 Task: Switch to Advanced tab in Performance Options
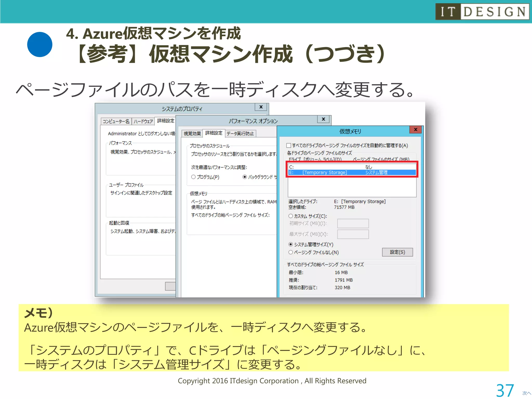click(214, 133)
